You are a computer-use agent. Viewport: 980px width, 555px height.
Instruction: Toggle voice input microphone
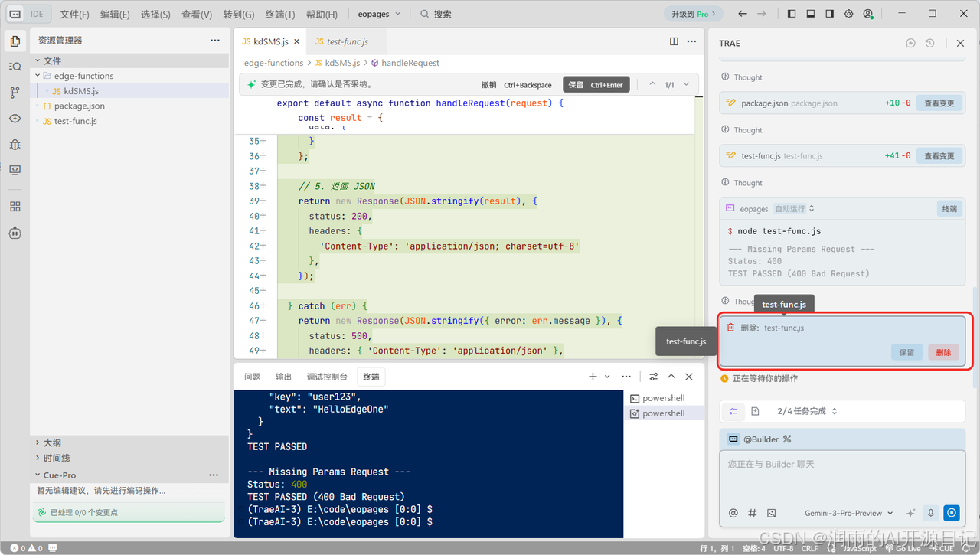pos(931,513)
